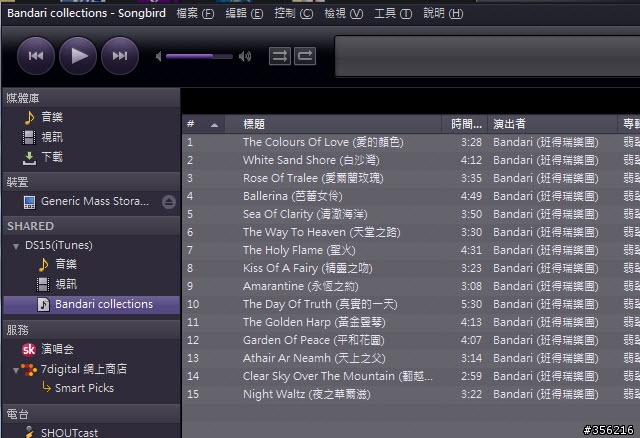
Task: Eject the Generic Mass Storage device
Action: pyautogui.click(x=169, y=202)
